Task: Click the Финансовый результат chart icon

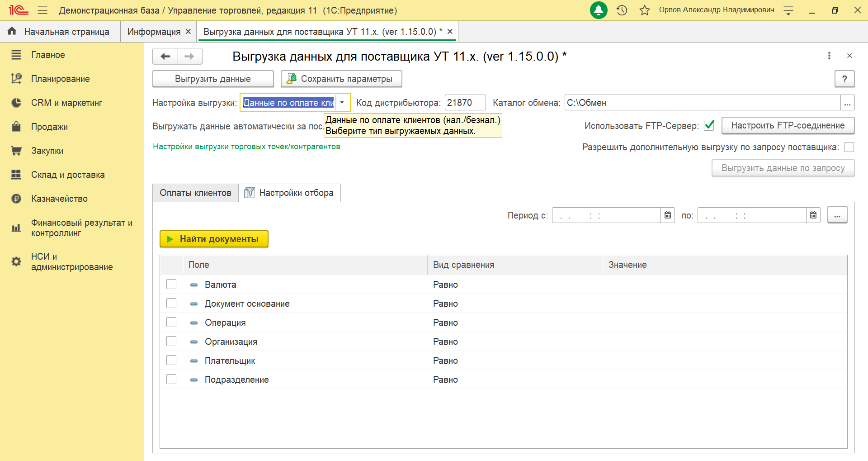Action: click(x=16, y=228)
